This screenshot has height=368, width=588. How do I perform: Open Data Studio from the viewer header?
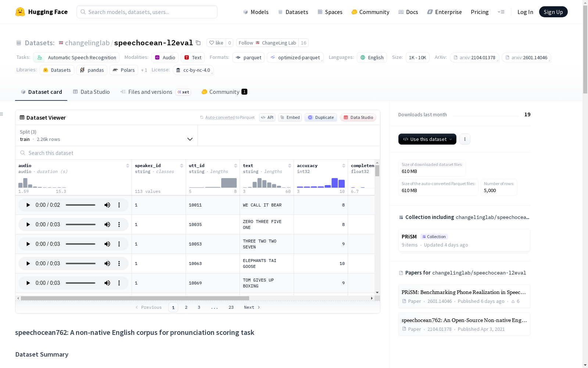click(358, 117)
